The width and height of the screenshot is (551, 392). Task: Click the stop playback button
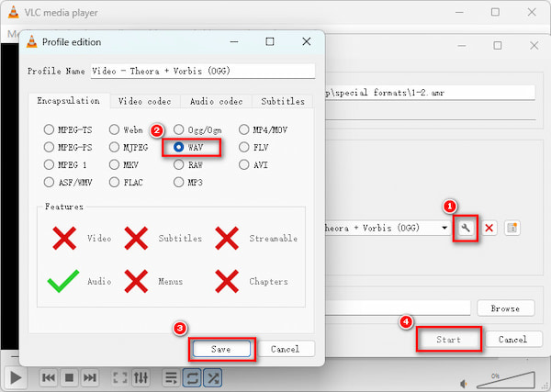click(69, 378)
